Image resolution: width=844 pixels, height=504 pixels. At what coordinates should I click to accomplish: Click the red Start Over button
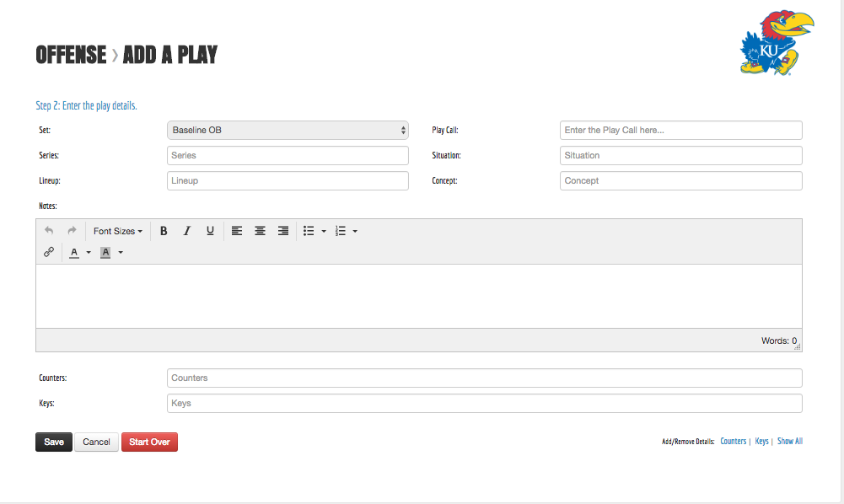pos(149,442)
